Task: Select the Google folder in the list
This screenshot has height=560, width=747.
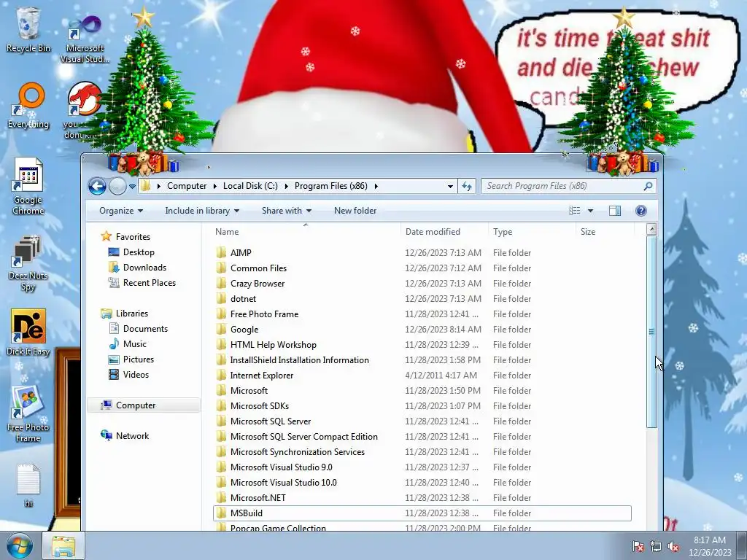Action: tap(244, 330)
